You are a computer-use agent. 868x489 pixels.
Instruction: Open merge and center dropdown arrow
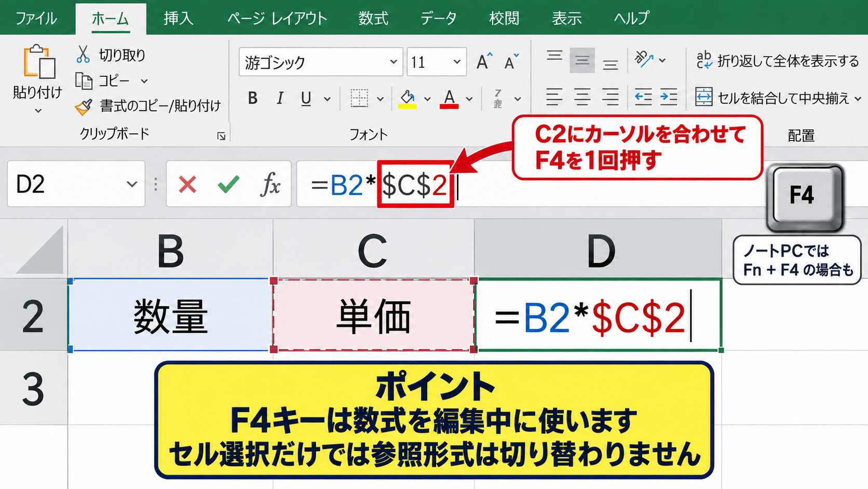(x=858, y=98)
